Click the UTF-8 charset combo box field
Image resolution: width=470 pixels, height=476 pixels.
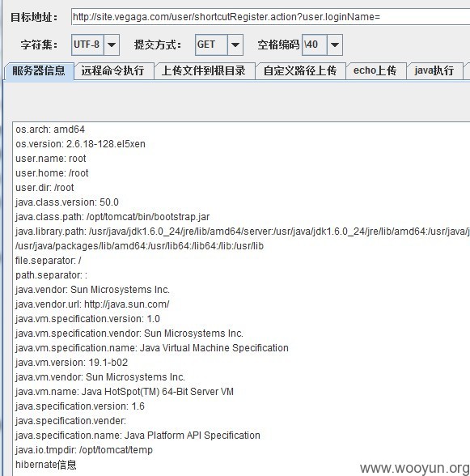[x=95, y=45]
